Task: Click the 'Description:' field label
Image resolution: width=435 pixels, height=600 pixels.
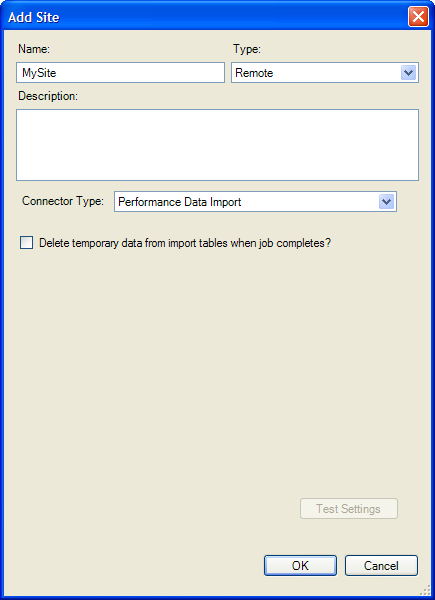Action: pos(48,96)
